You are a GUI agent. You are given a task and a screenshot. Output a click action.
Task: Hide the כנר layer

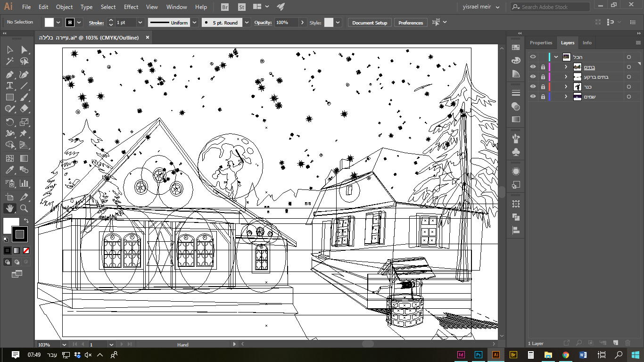533,87
